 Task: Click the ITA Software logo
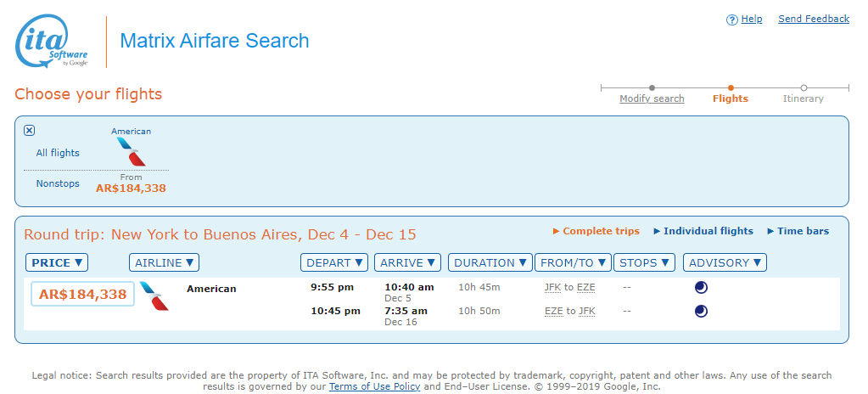click(x=52, y=42)
